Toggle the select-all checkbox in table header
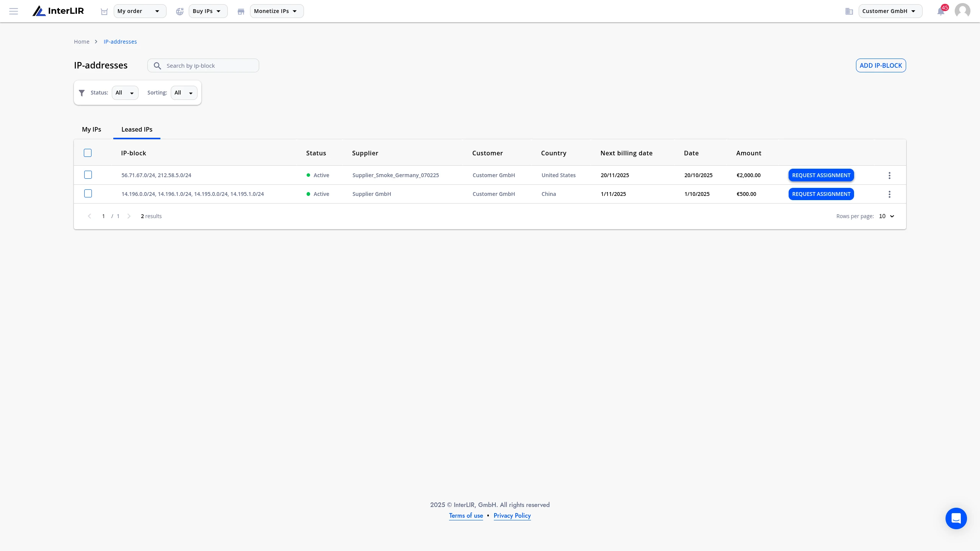This screenshot has height=551, width=980. click(88, 153)
